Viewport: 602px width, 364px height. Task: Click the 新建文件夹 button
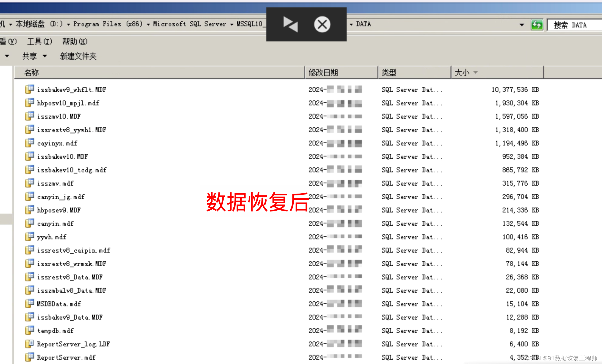click(x=78, y=56)
